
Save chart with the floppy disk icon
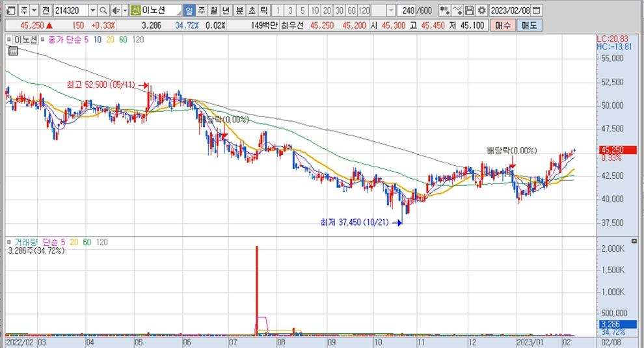(x=470, y=11)
